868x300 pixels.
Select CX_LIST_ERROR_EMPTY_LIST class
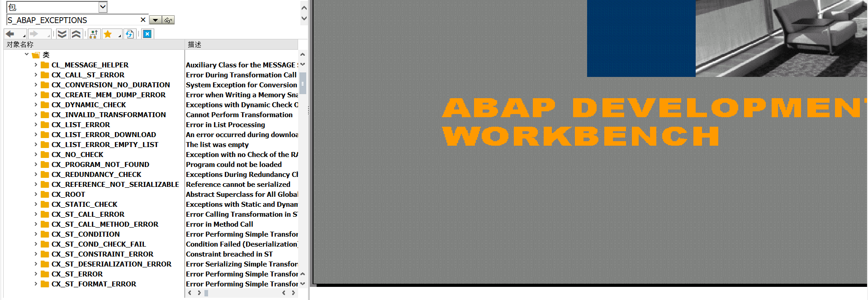[x=105, y=144]
